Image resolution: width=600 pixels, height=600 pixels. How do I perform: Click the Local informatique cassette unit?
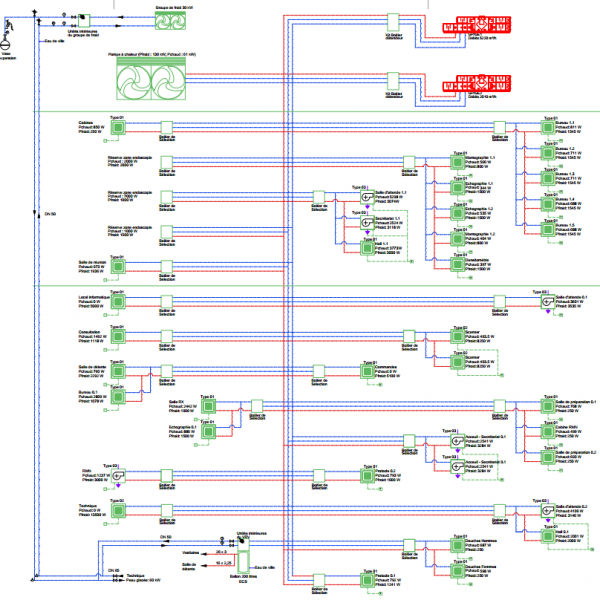coord(117,302)
